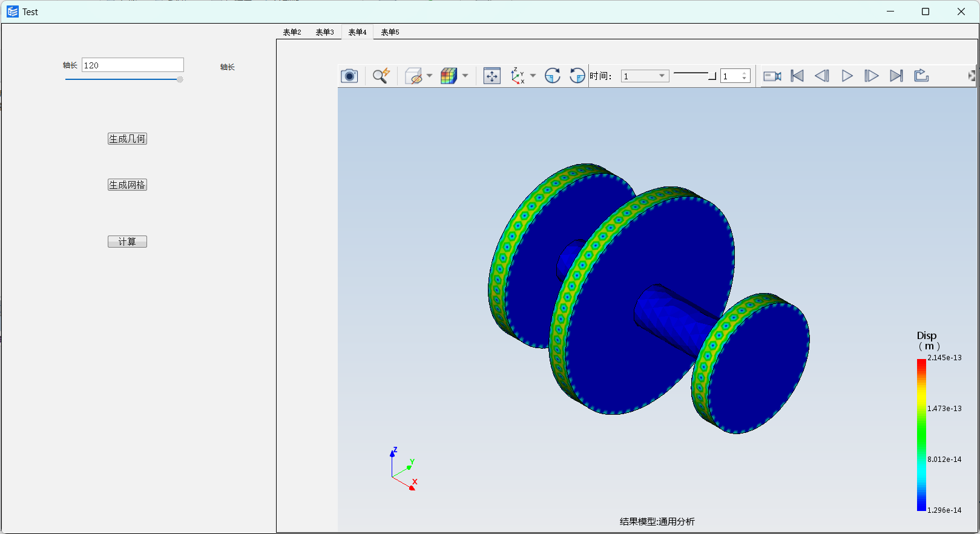
Task: Click the Disp color legend bar
Action: pos(921,435)
